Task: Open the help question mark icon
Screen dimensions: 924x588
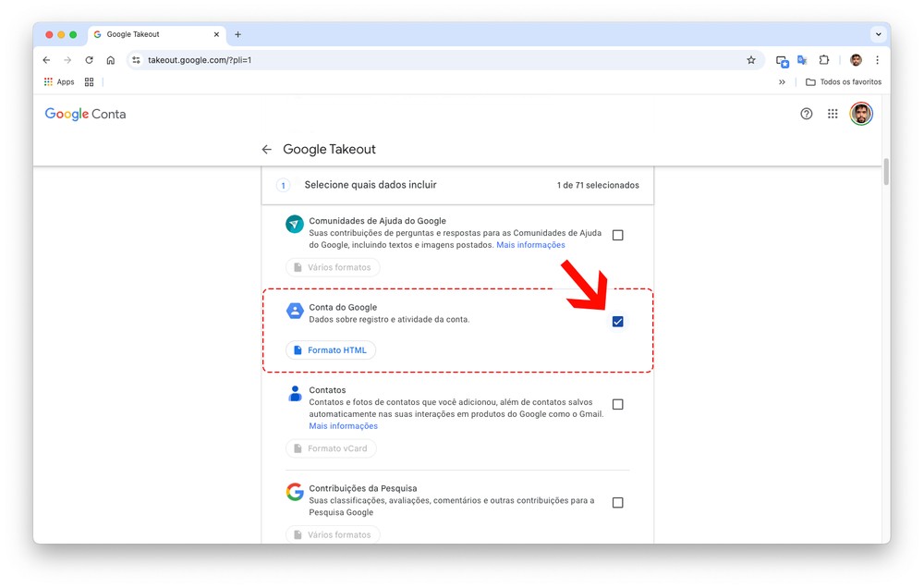Action: click(807, 114)
